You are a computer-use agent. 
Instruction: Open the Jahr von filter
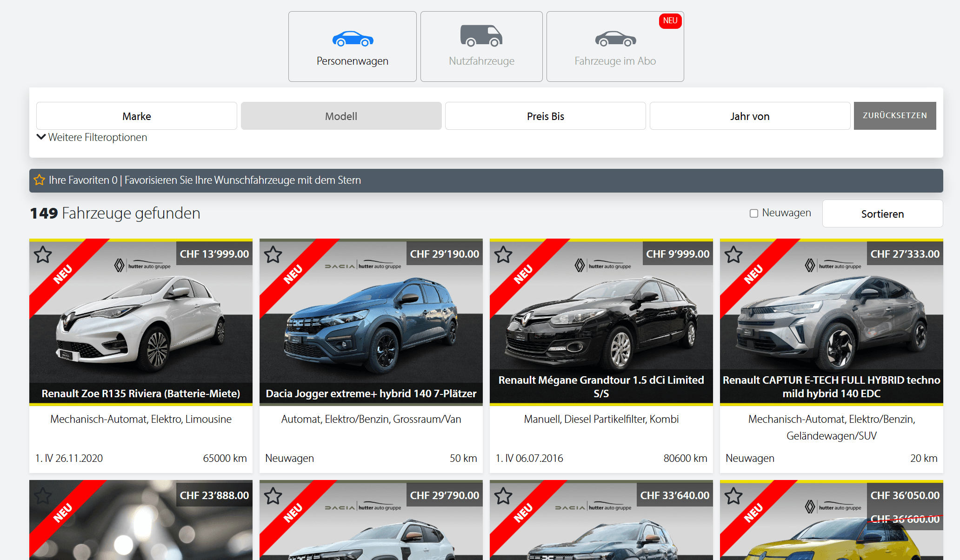(x=749, y=116)
